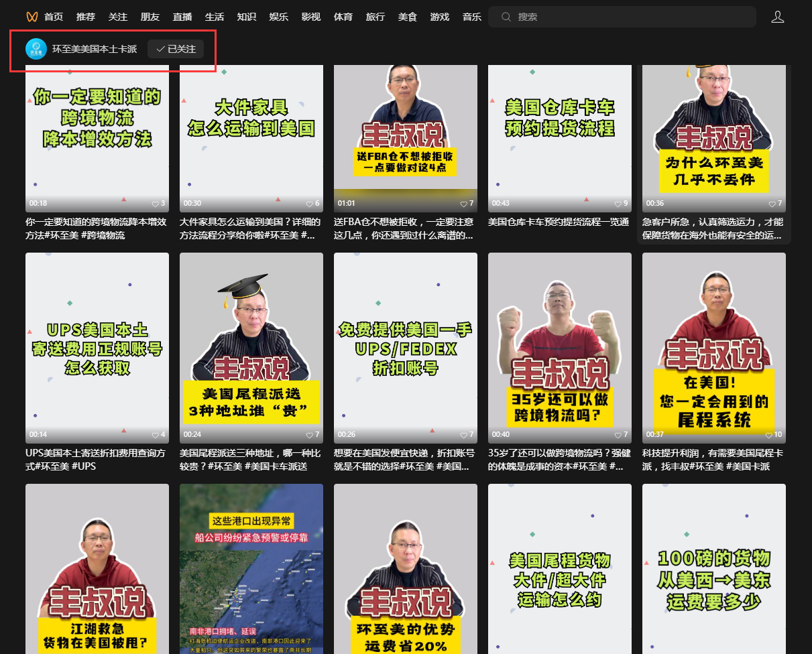The image size is (812, 654).
Task: Click the search magnifier icon
Action: [507, 17]
